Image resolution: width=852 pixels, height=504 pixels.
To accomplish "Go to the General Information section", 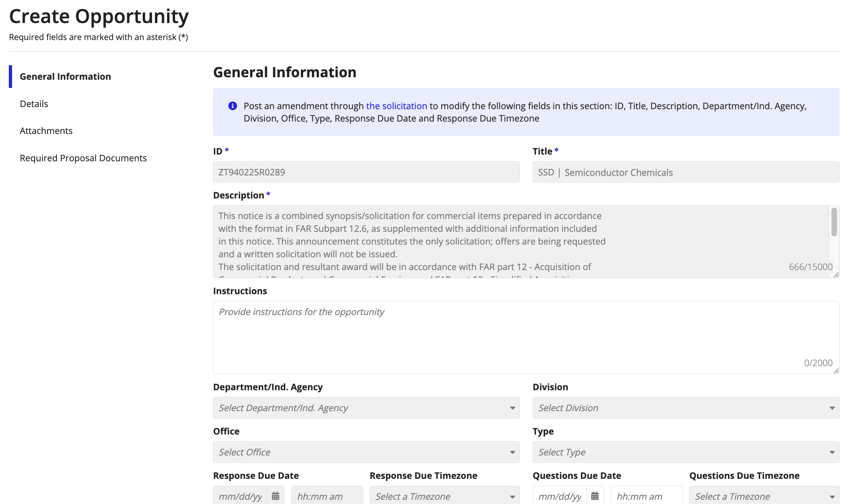I will click(x=65, y=77).
